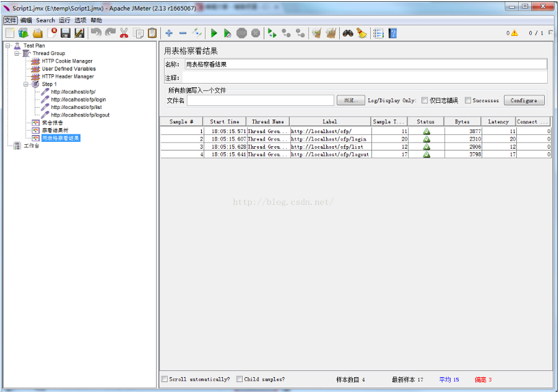This screenshot has height=392, width=559.
Task: Select User Defined Variables tree item
Action: pos(69,69)
